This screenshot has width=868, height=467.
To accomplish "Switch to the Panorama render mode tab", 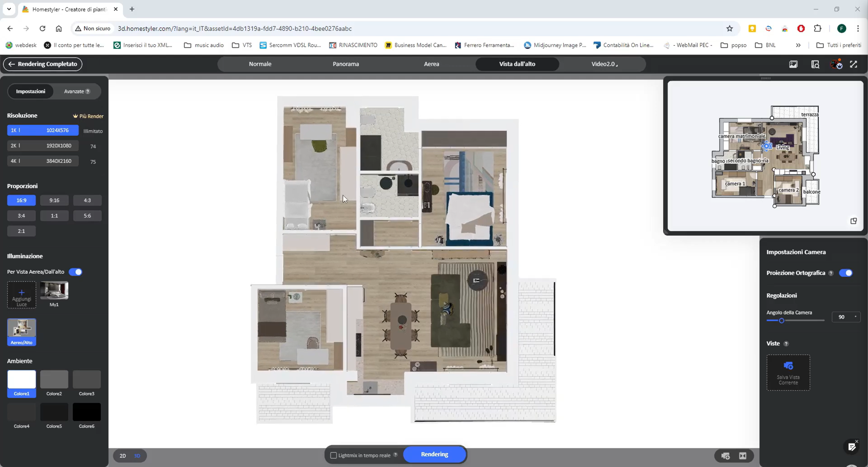I will 346,64.
